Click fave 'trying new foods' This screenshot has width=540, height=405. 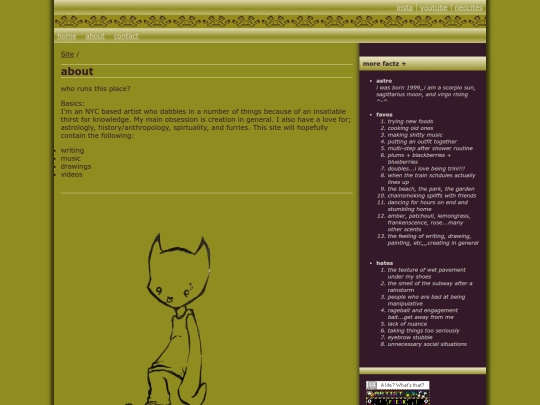pyautogui.click(x=410, y=121)
